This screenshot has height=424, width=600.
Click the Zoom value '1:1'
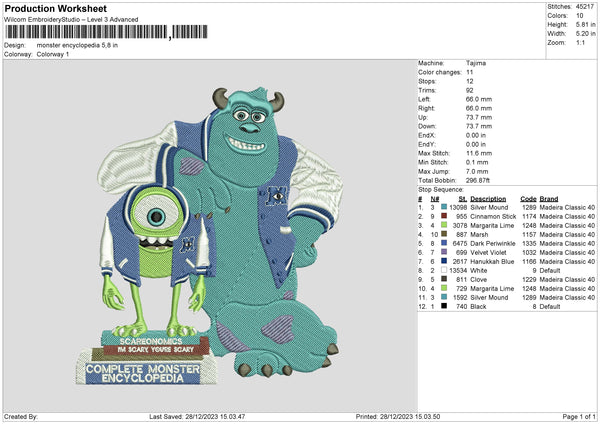click(x=580, y=42)
